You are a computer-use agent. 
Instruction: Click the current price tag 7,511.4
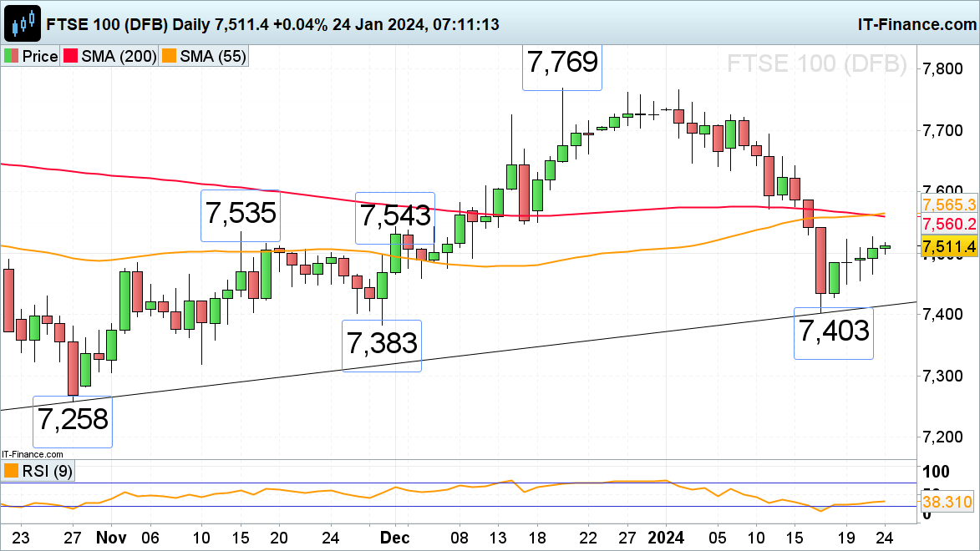948,246
